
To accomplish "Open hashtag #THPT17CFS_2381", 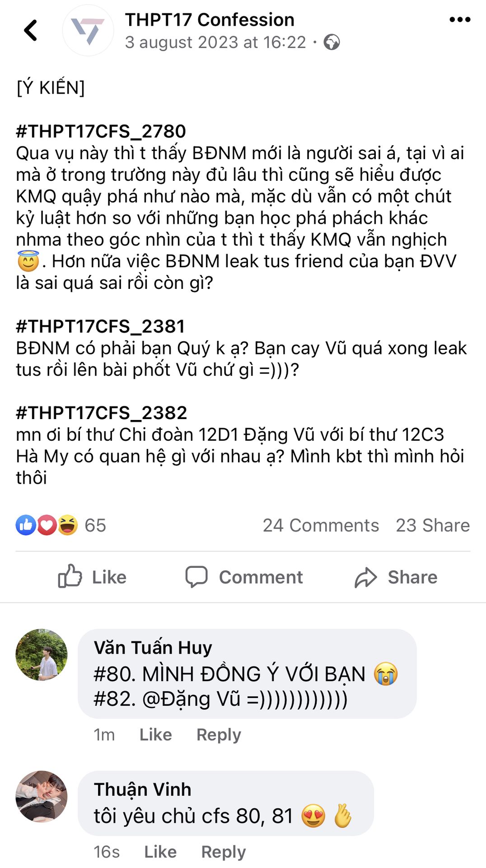I will (100, 326).
